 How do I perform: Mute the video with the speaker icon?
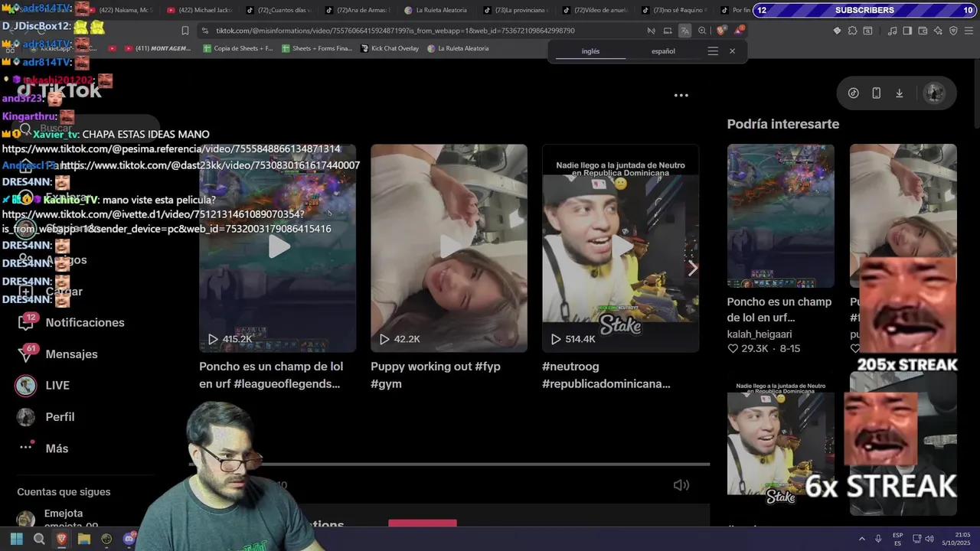681,485
